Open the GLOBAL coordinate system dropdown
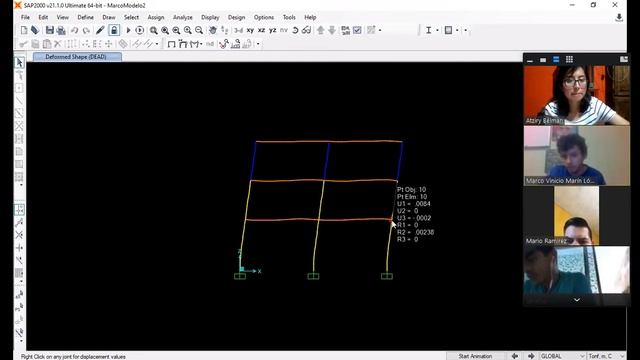The width and height of the screenshot is (640, 360). coord(562,356)
